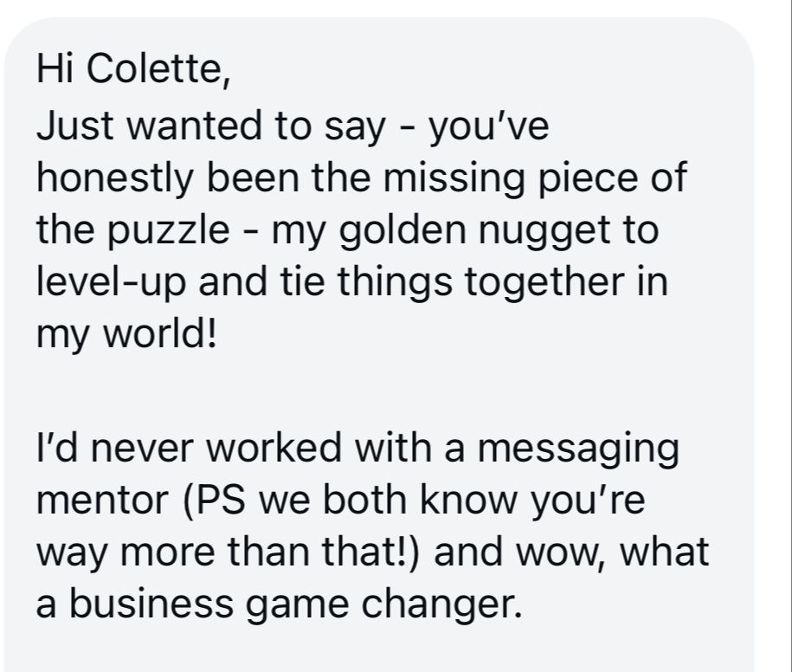The width and height of the screenshot is (792, 672).
Task: Click the blank line between paragraphs
Action: pyautogui.click(x=346, y=391)
